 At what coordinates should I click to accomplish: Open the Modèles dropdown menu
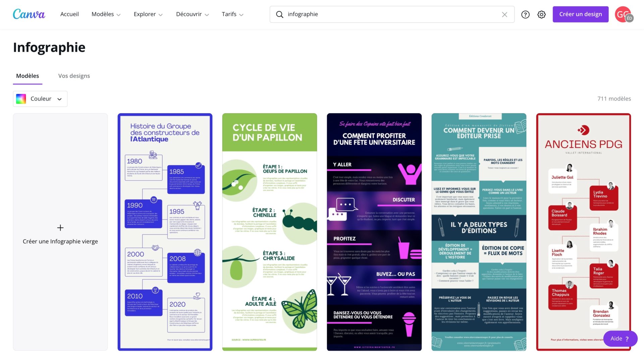click(x=106, y=14)
